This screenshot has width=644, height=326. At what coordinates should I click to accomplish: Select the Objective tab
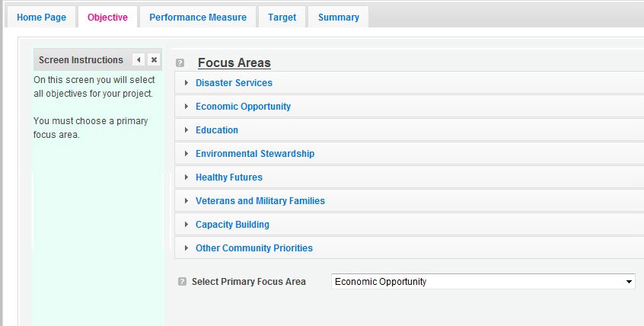pyautogui.click(x=107, y=18)
